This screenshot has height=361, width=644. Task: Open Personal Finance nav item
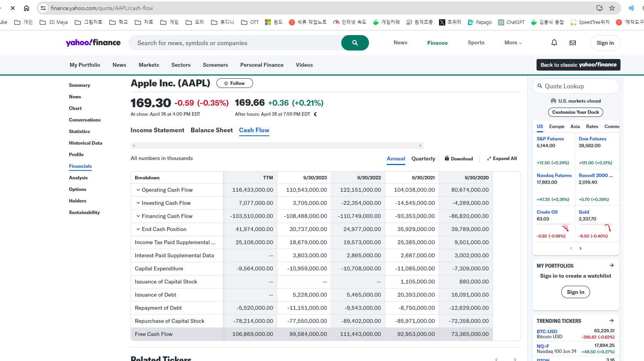[x=262, y=65]
